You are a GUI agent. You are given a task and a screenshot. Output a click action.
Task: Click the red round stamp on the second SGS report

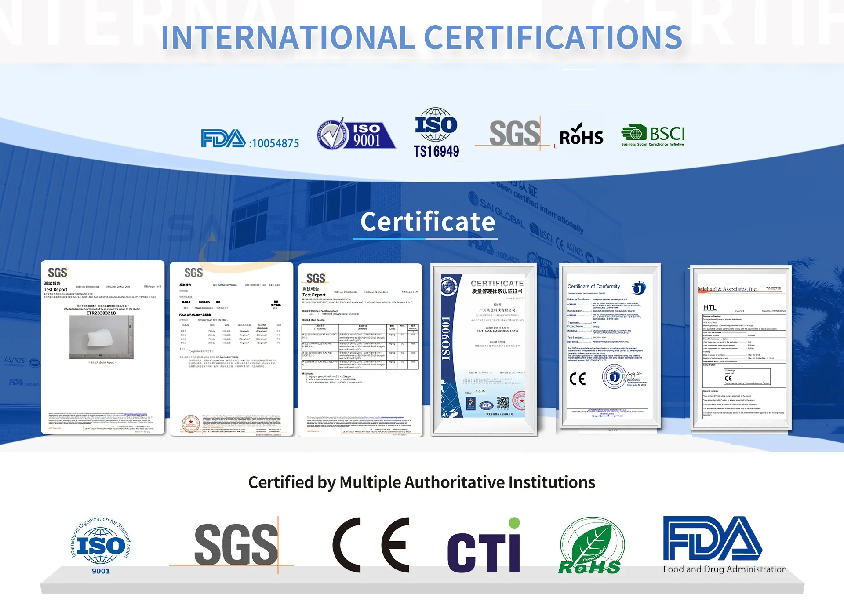[190, 423]
